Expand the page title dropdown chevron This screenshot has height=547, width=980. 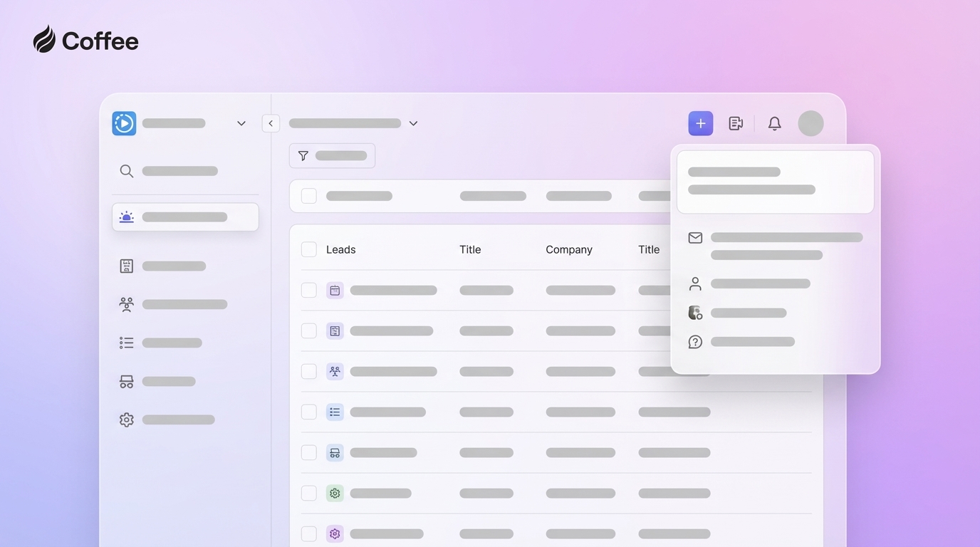tap(413, 123)
